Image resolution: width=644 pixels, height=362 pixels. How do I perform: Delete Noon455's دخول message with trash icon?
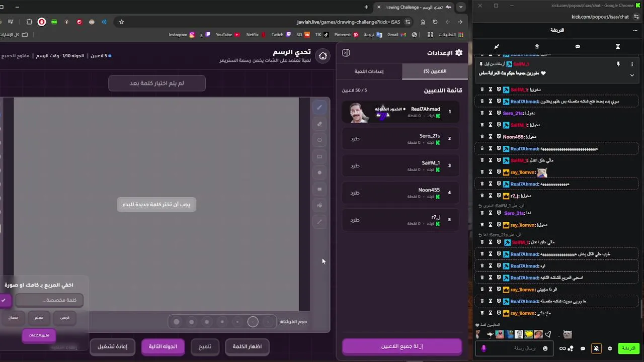coord(482,137)
